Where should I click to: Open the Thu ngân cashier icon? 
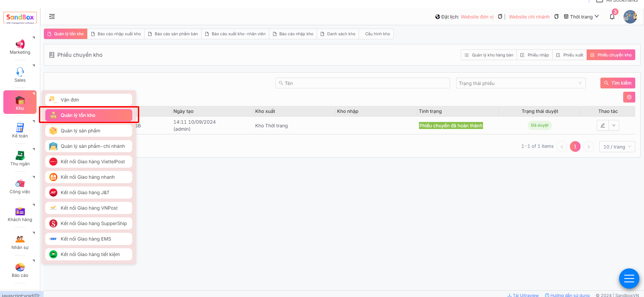point(20,156)
